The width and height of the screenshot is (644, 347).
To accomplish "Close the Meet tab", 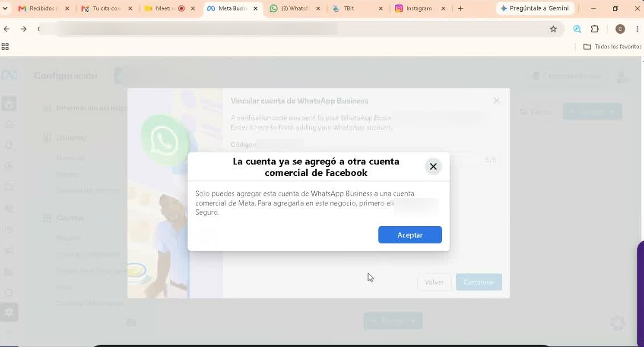I will (x=193, y=8).
